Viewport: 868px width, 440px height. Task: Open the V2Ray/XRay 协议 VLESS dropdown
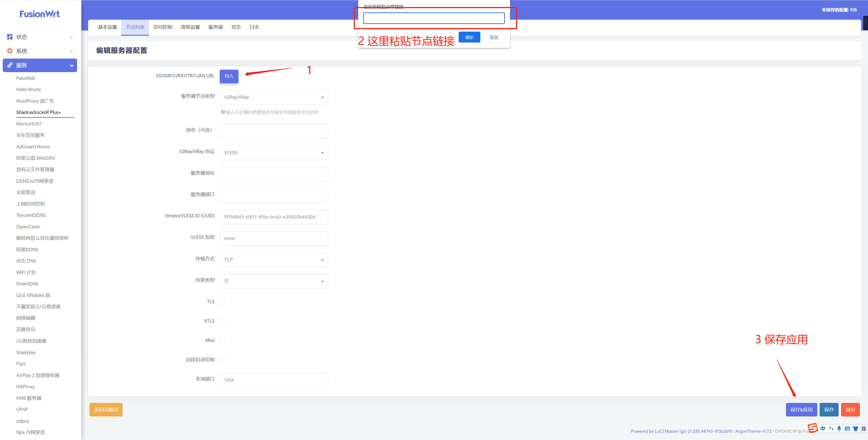click(x=274, y=152)
